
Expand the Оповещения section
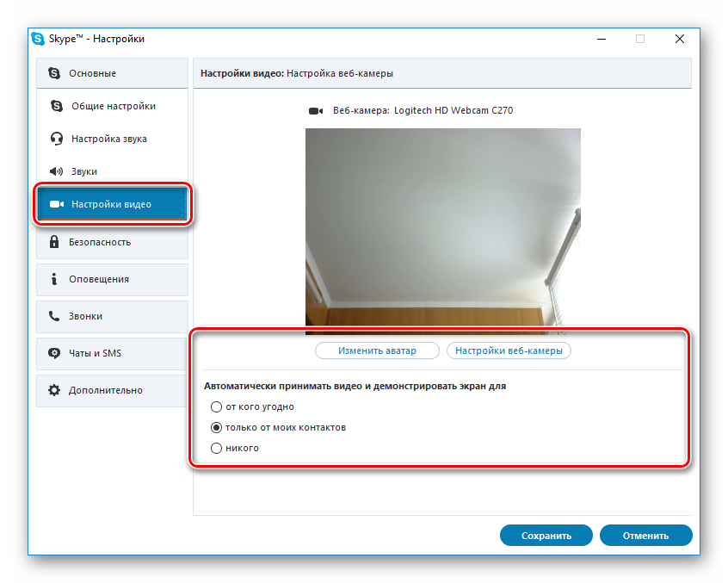tap(113, 279)
